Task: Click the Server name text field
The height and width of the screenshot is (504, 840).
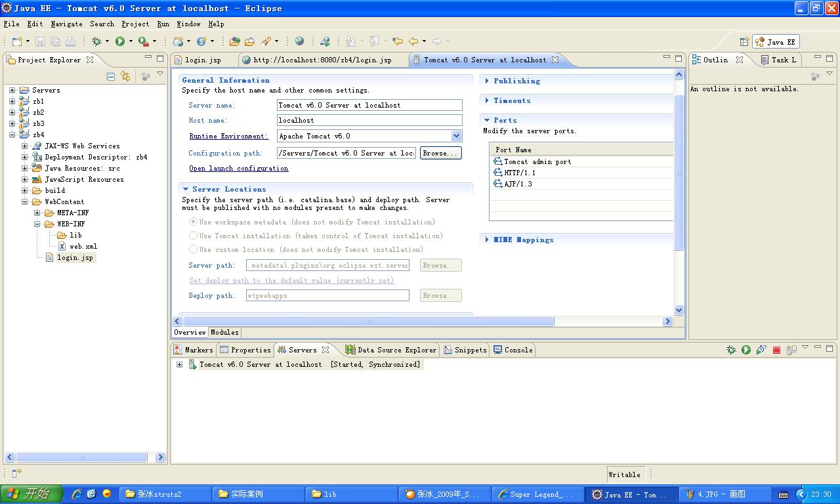Action: 369,105
